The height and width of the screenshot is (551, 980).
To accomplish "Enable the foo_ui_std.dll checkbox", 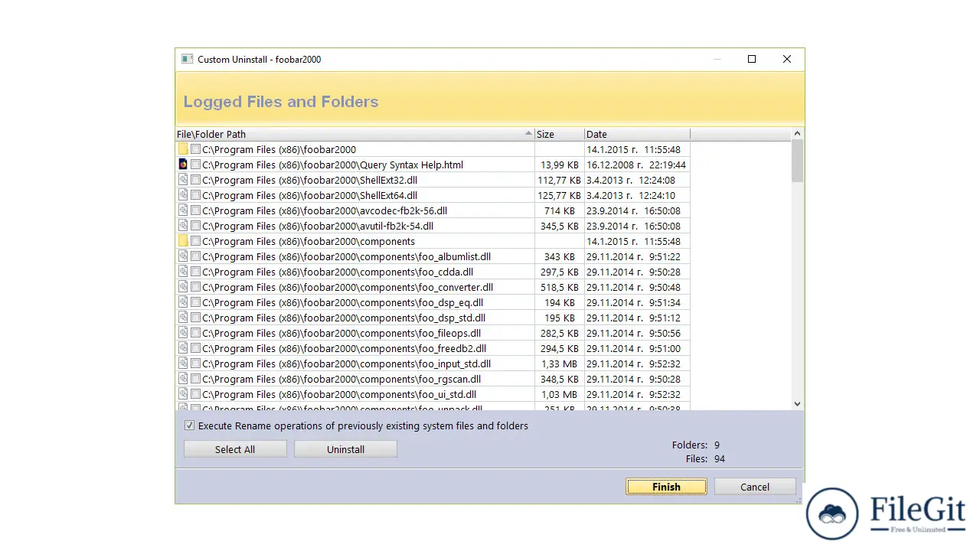I will (196, 394).
